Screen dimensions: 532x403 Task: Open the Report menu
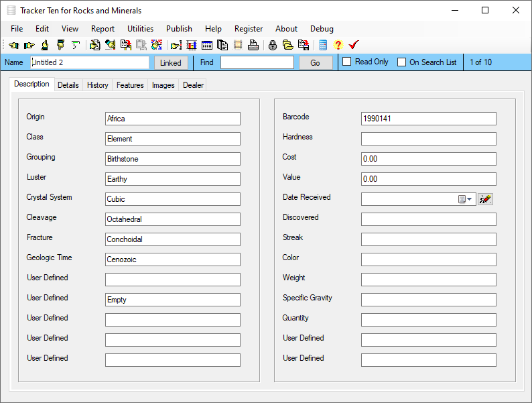[x=103, y=29]
